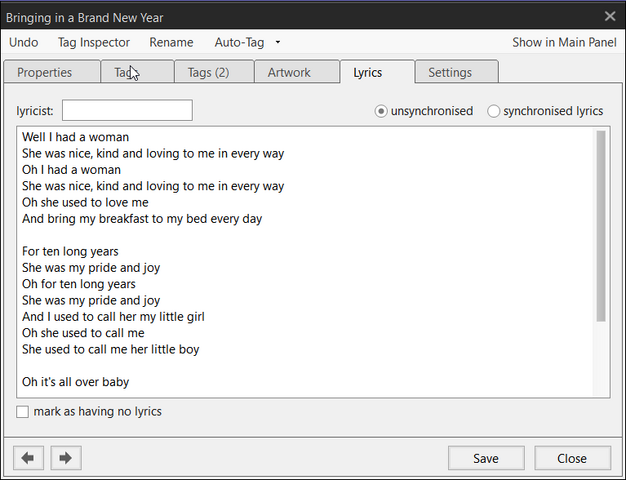Click Undo in the toolbar
This screenshot has height=480, width=626.
[x=24, y=42]
